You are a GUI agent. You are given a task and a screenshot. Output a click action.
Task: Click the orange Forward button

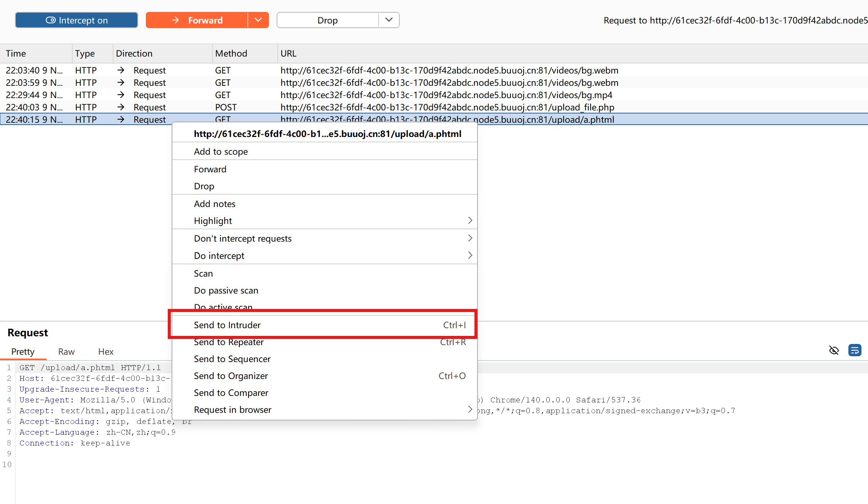[x=197, y=20]
